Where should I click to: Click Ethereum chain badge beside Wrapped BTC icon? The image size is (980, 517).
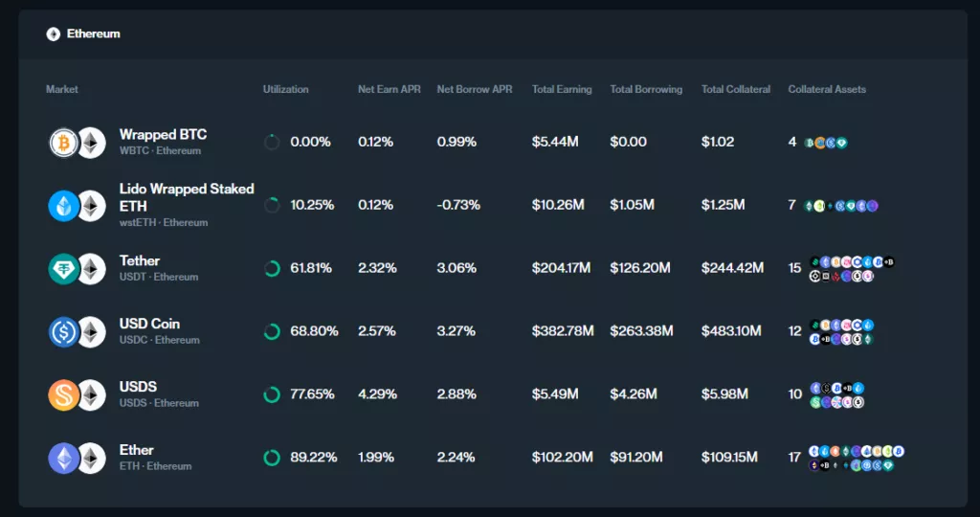[x=92, y=144]
